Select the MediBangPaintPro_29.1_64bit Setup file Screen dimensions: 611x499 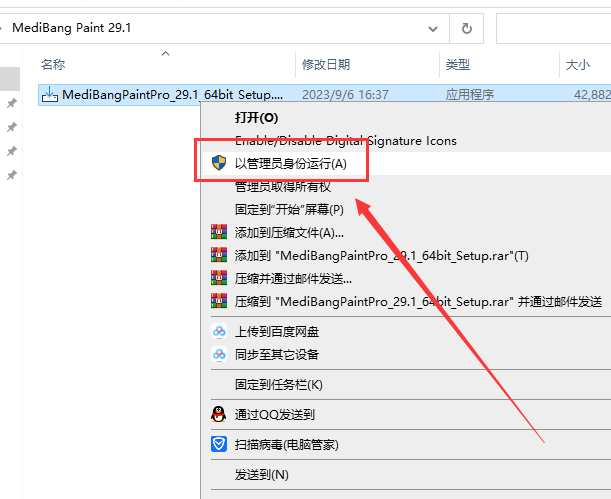172,95
